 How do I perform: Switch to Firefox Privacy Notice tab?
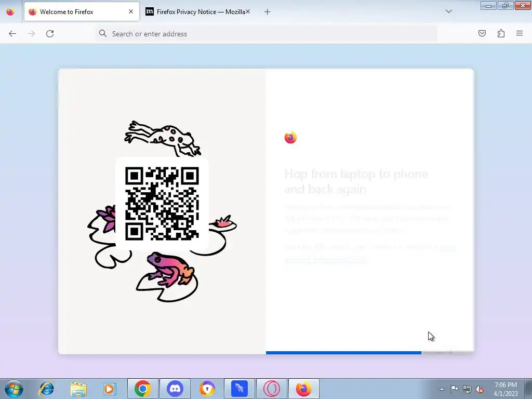coord(197,12)
